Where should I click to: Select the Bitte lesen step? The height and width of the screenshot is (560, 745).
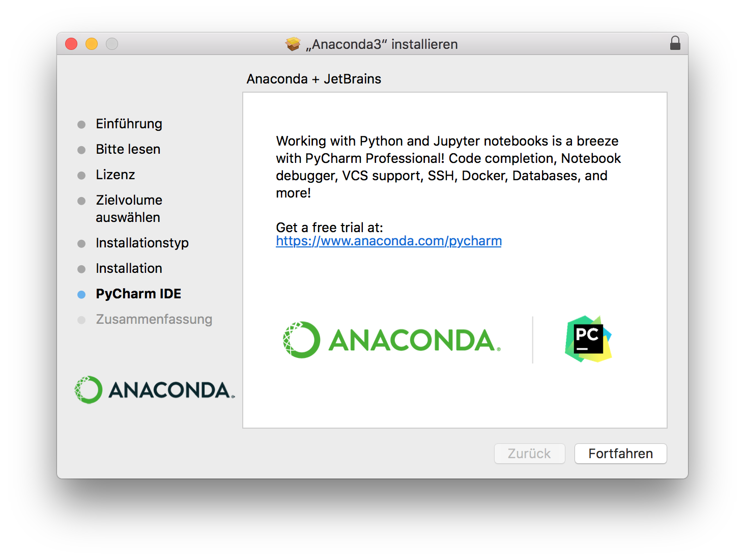coord(128,149)
